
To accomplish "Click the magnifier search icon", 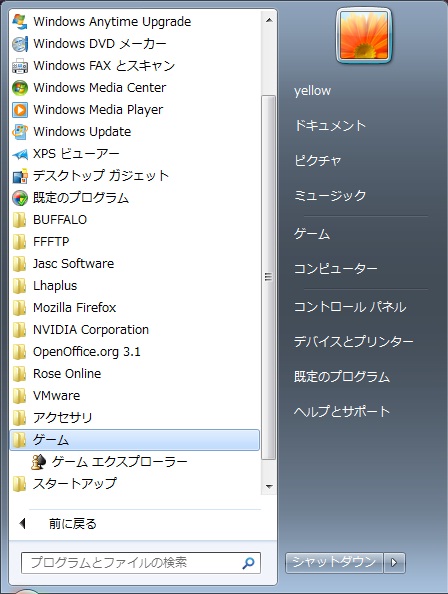I will pos(248,563).
